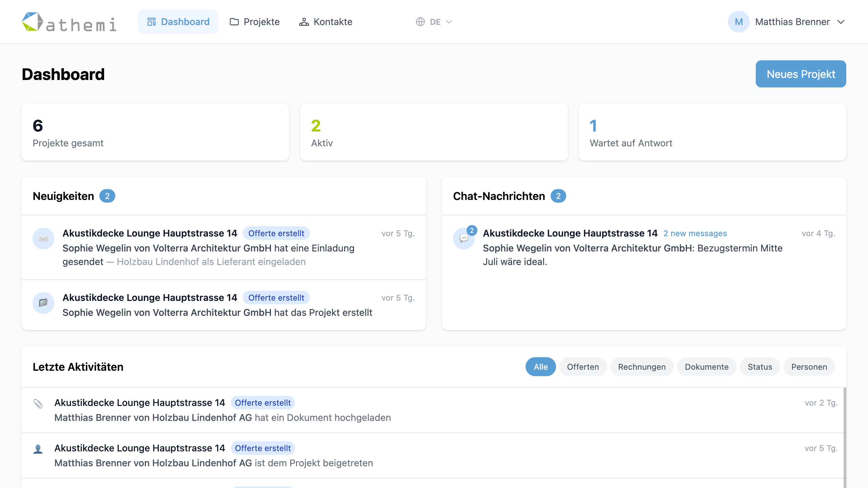Image resolution: width=868 pixels, height=488 pixels.
Task: Filter activities by Personen
Action: click(x=809, y=367)
